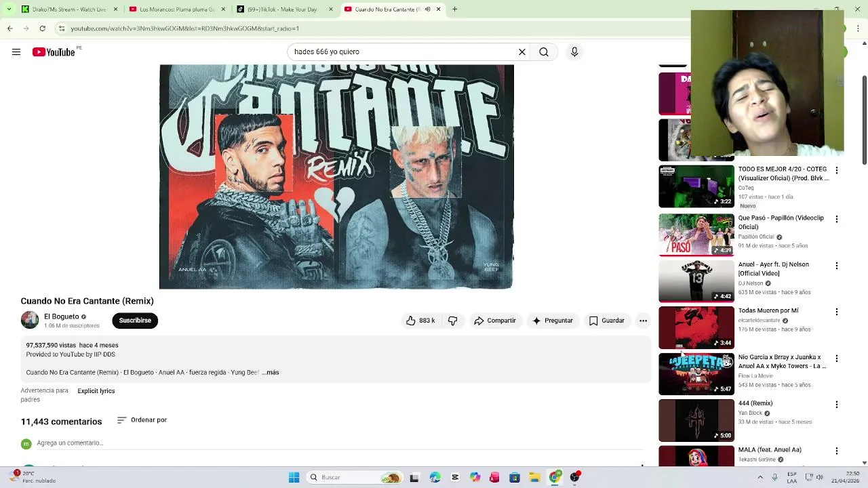Open options menu for La Jeepeta video
868x488 pixels.
click(x=837, y=359)
